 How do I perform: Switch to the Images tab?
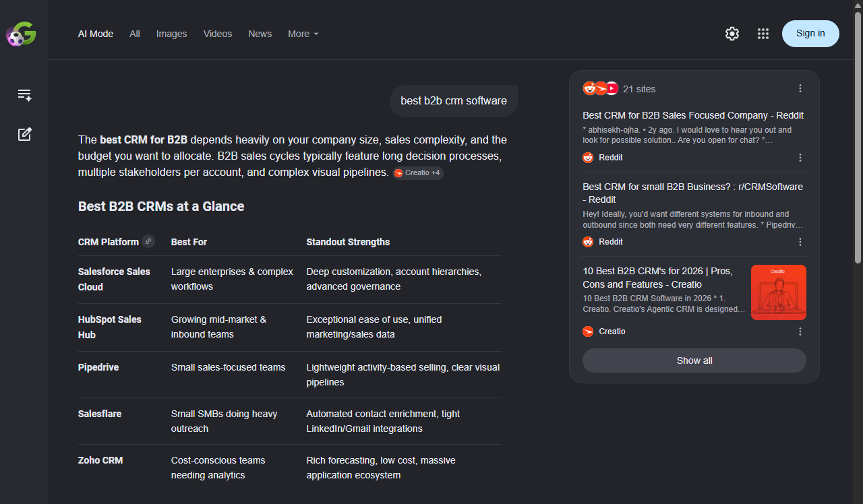pos(172,34)
